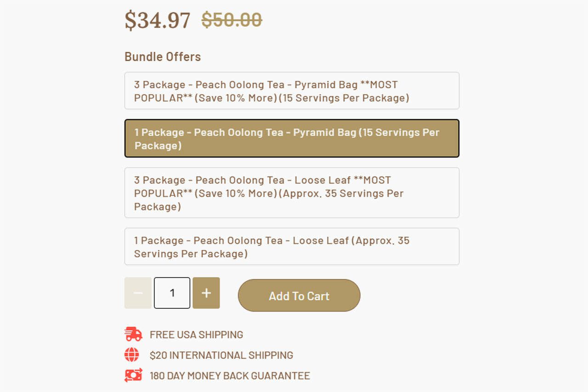This screenshot has width=588, height=392.
Task: Choose 1 Package Loose Leaf bundle option
Action: [292, 246]
